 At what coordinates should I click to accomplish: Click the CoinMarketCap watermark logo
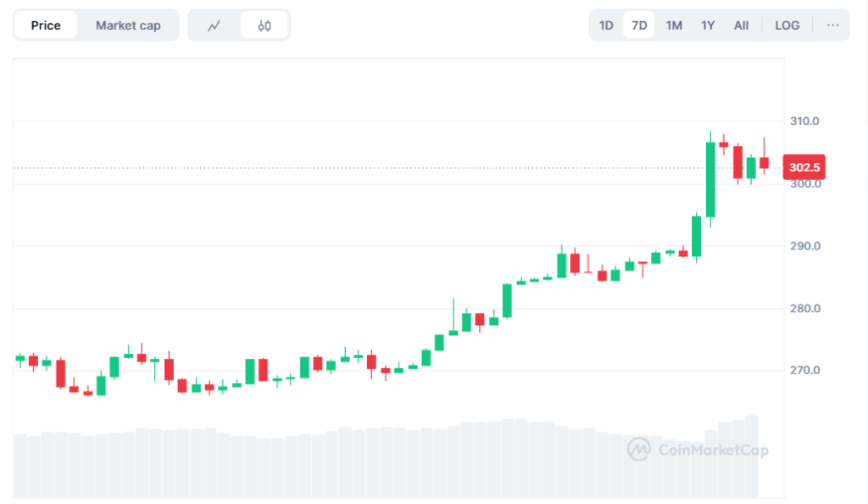pyautogui.click(x=698, y=449)
